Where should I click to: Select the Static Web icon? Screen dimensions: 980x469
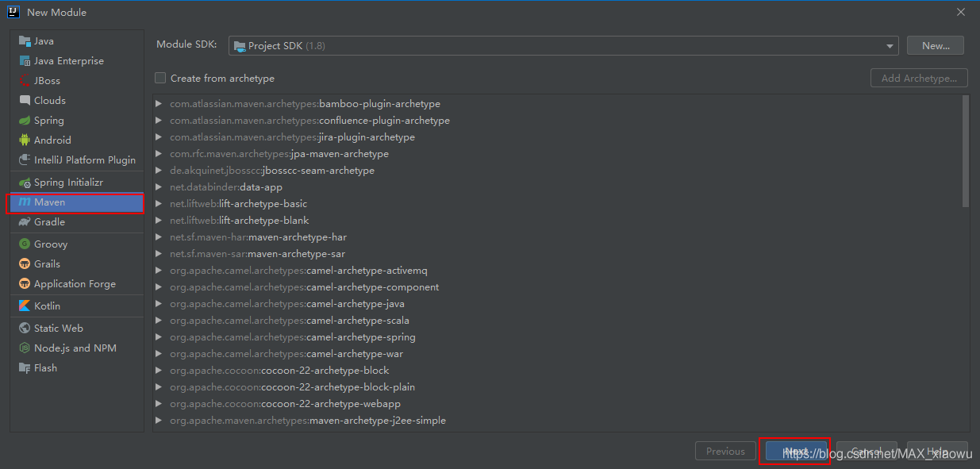click(25, 329)
